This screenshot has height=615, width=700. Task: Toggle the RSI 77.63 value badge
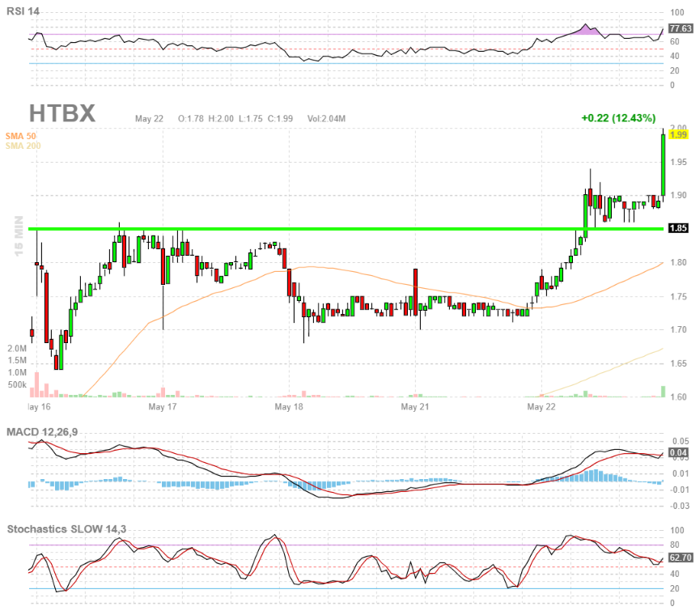[x=680, y=27]
